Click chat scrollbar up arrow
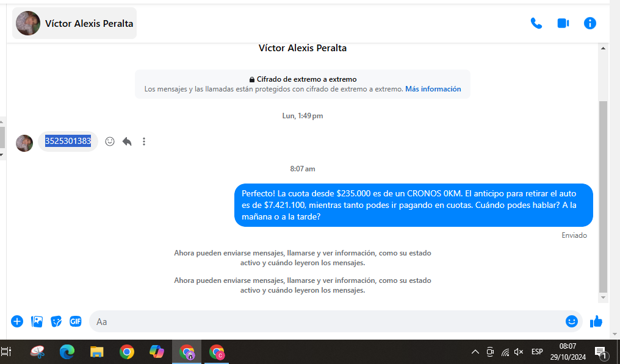 click(603, 48)
